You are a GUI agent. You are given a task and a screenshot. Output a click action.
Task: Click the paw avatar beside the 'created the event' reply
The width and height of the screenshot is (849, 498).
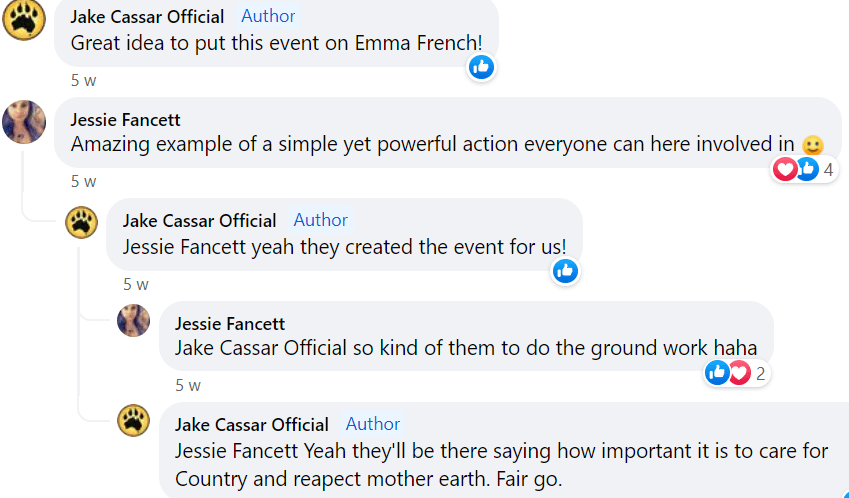tap(82, 222)
